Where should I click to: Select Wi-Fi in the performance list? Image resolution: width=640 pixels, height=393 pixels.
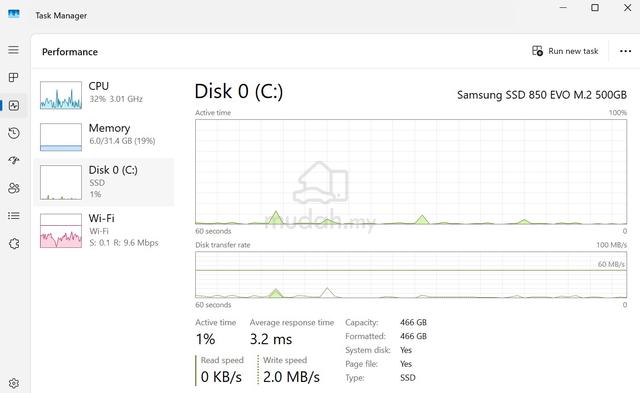[104, 230]
